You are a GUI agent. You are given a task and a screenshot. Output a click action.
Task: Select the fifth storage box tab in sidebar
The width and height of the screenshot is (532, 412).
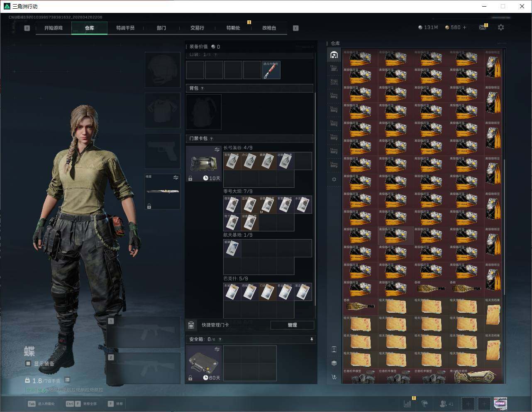click(334, 110)
